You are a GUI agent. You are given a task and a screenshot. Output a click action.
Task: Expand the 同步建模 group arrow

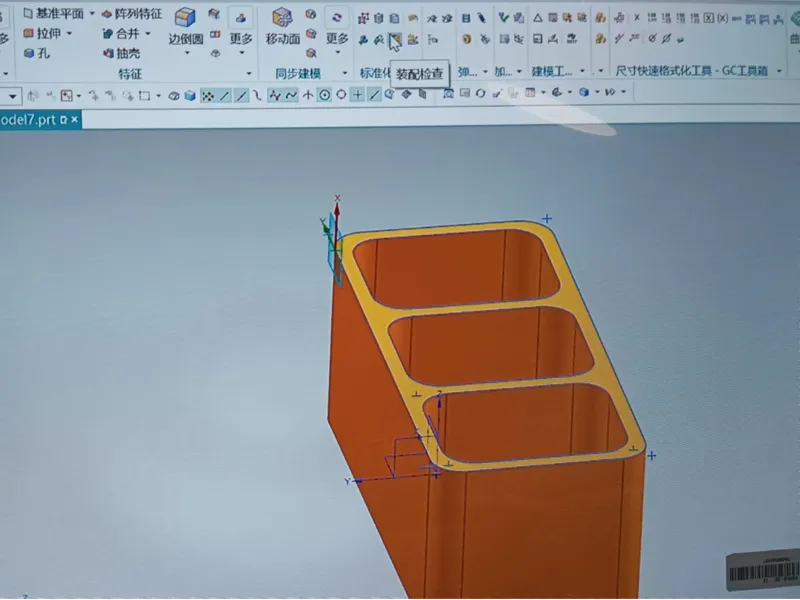344,73
